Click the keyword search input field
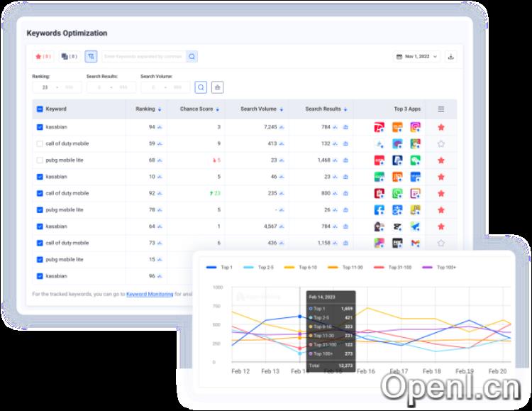Image resolution: width=532 pixels, height=411 pixels. [143, 56]
